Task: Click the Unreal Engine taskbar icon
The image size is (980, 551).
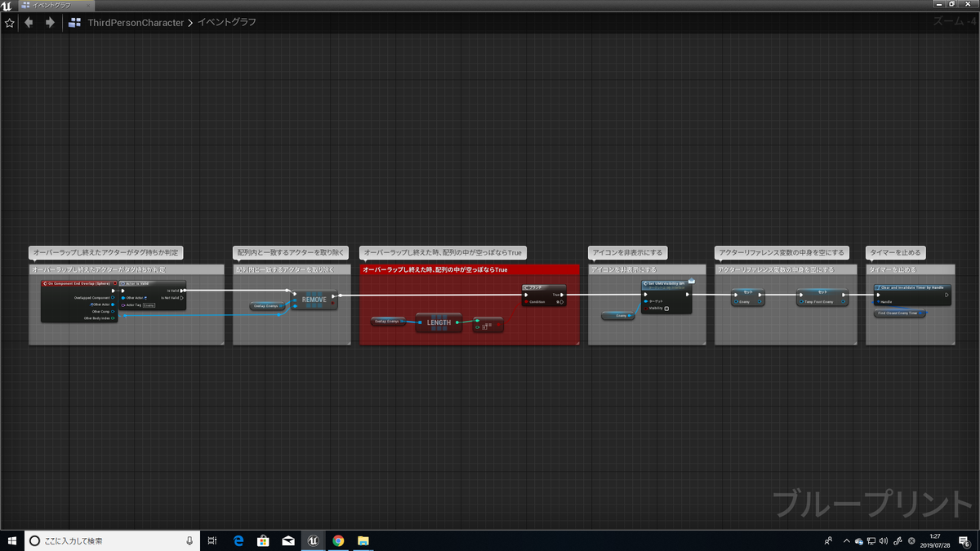Action: (313, 540)
